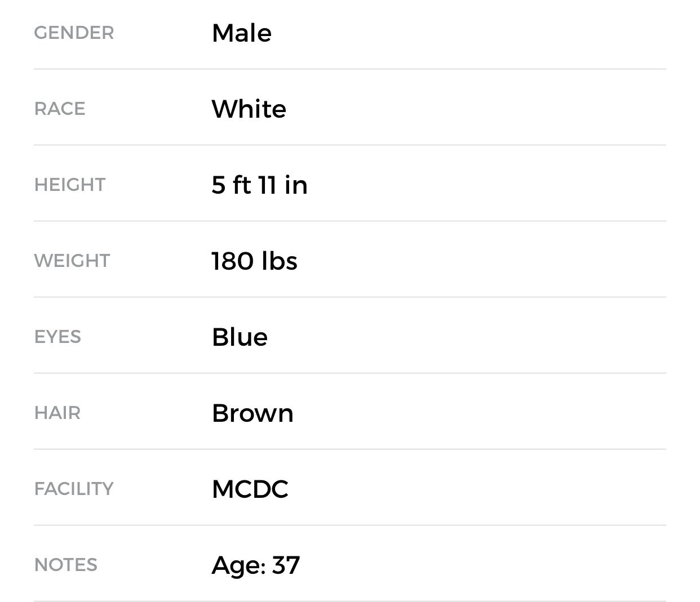Click the divider line below Gender row

349,69
